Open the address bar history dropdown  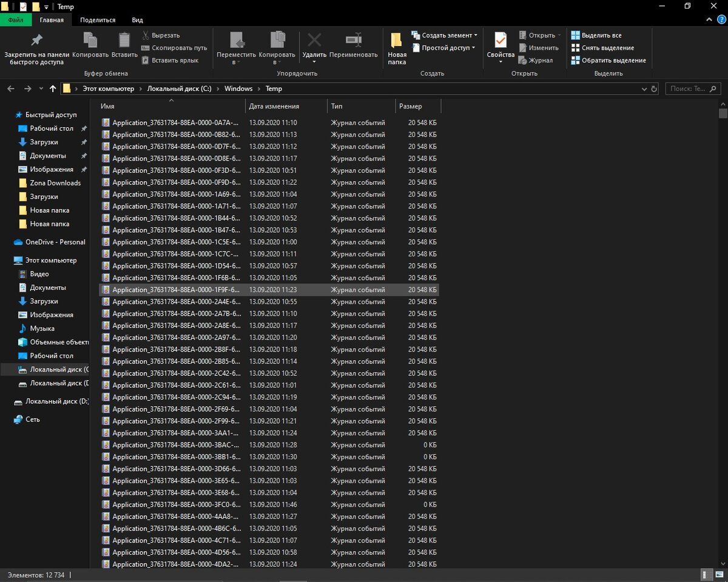(x=645, y=89)
